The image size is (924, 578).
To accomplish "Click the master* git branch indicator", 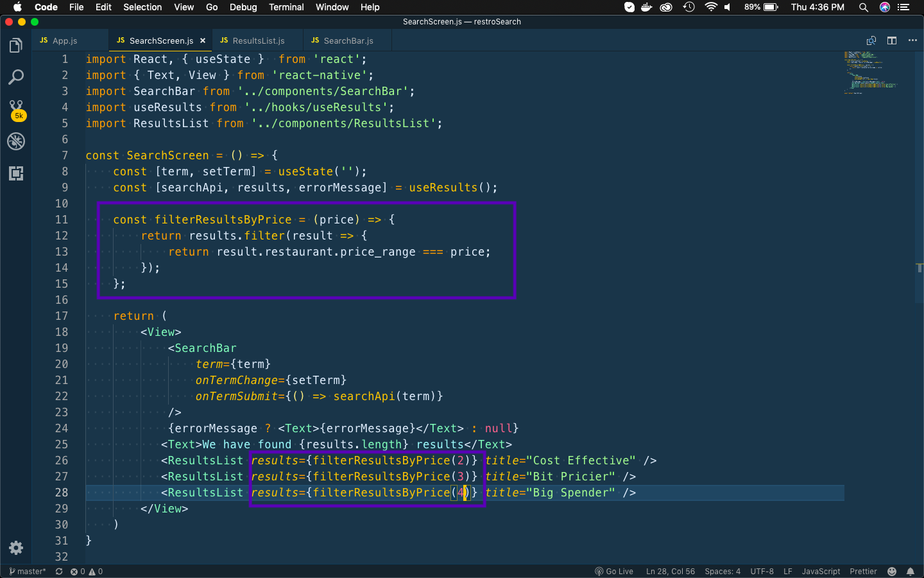I will 28,571.
